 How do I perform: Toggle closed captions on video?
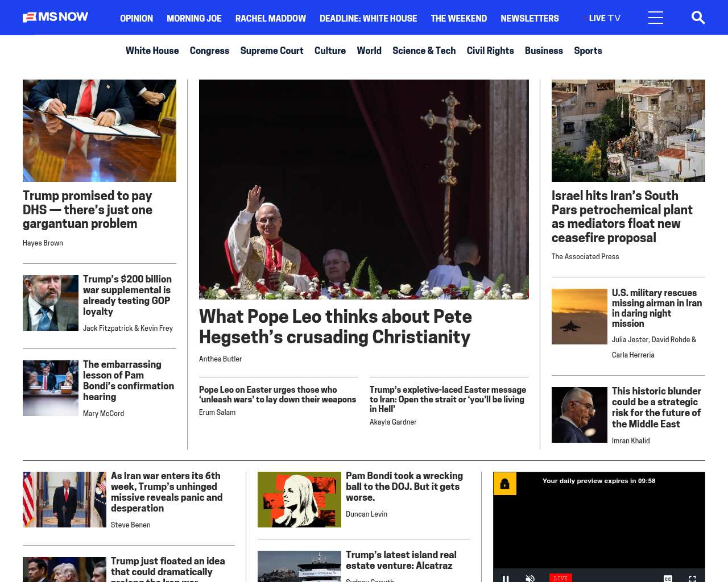tap(668, 578)
